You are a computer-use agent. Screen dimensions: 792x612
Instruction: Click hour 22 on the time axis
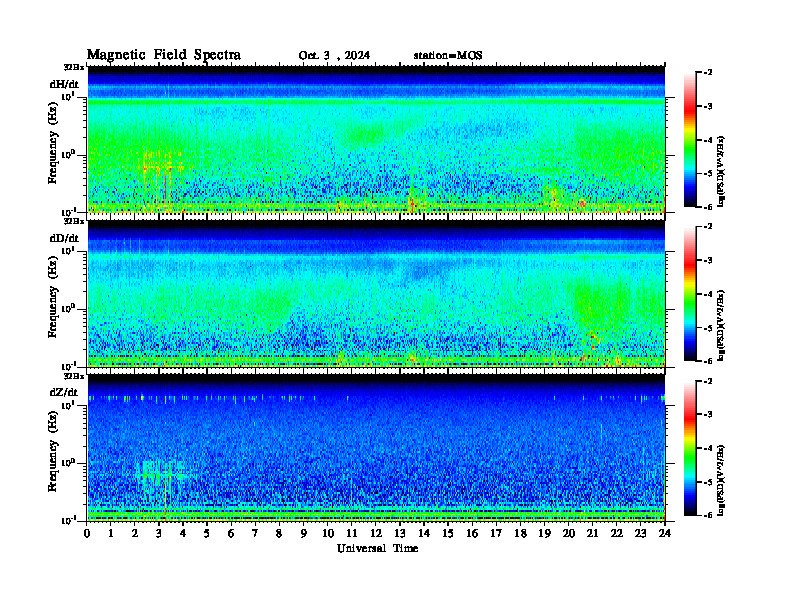[617, 533]
